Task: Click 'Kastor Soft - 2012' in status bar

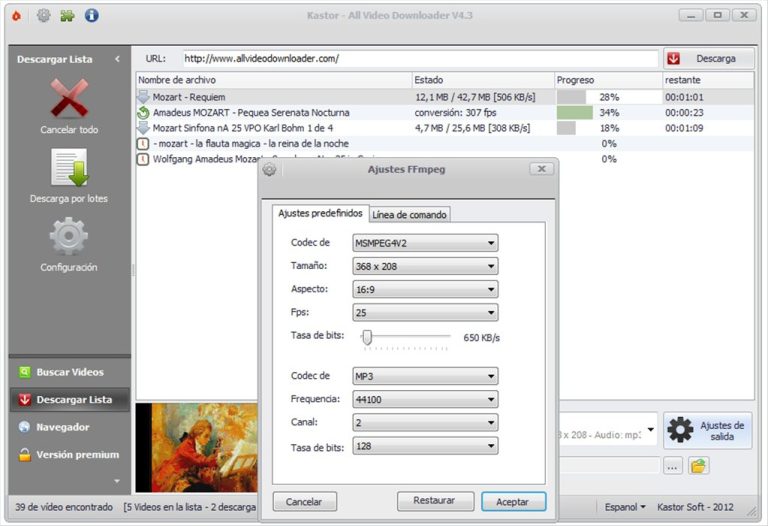Action: tap(696, 507)
